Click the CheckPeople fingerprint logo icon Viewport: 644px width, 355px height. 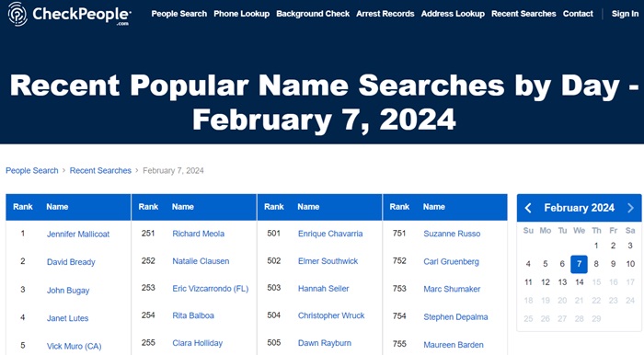[17, 14]
